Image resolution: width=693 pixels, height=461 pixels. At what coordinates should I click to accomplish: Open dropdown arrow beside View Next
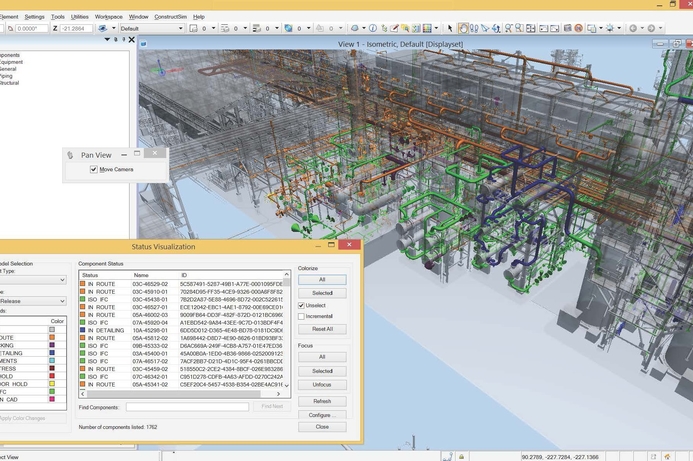coord(660,28)
